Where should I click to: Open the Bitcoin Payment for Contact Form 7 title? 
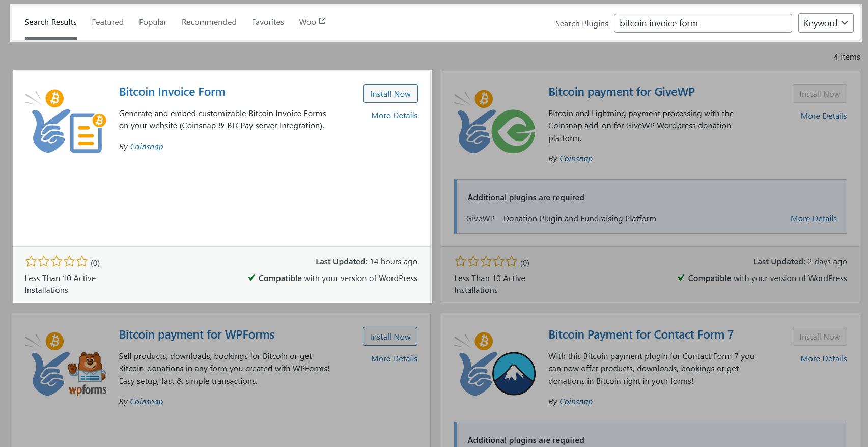pyautogui.click(x=641, y=334)
